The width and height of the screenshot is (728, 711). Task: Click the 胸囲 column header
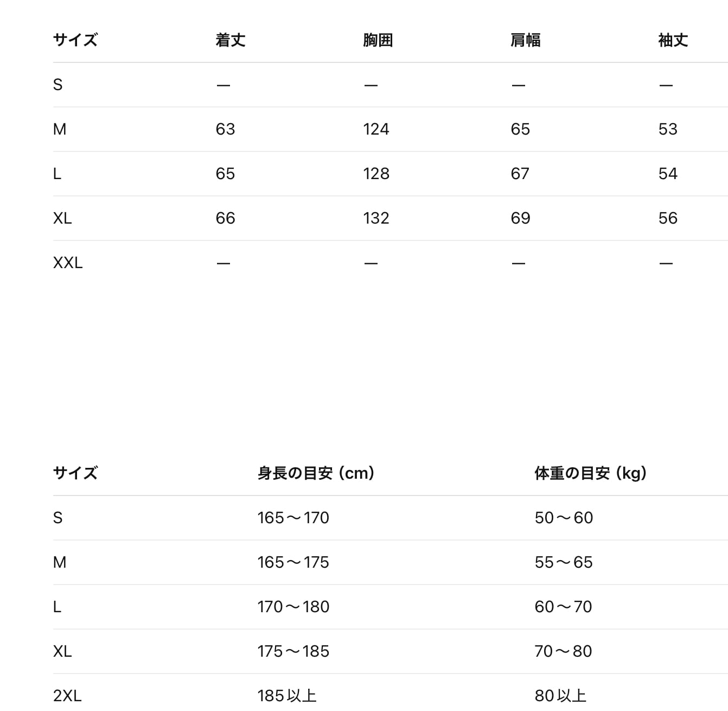pyautogui.click(x=378, y=40)
